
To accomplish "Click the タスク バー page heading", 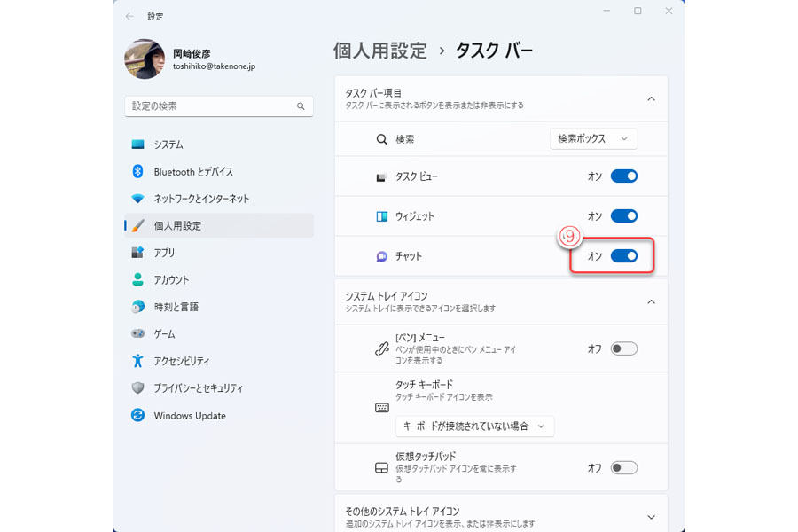I will 494,51.
